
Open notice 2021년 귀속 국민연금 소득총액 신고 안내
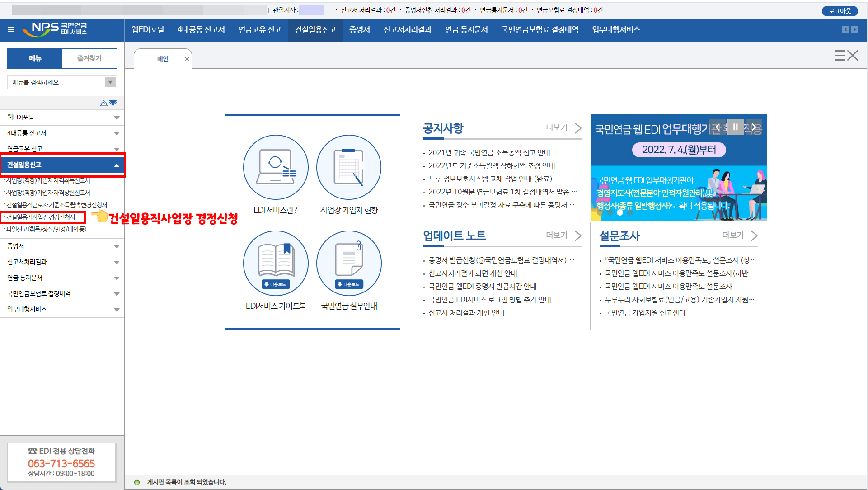489,153
